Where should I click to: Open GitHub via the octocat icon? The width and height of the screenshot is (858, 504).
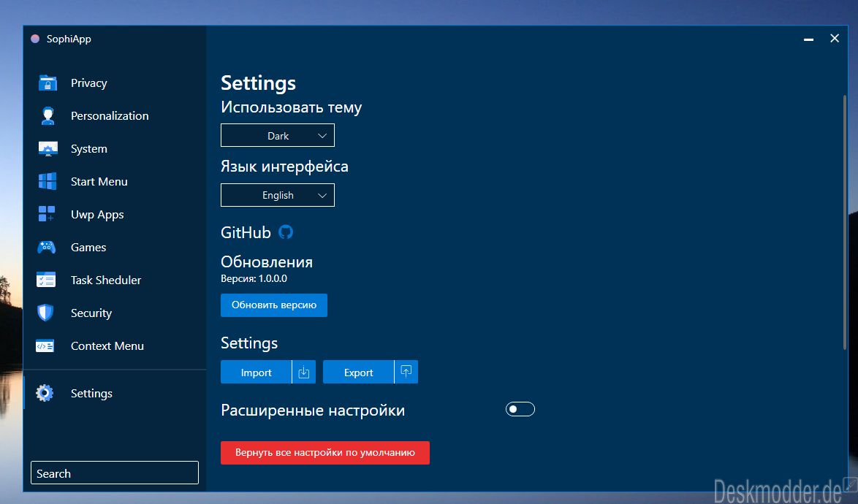[286, 232]
